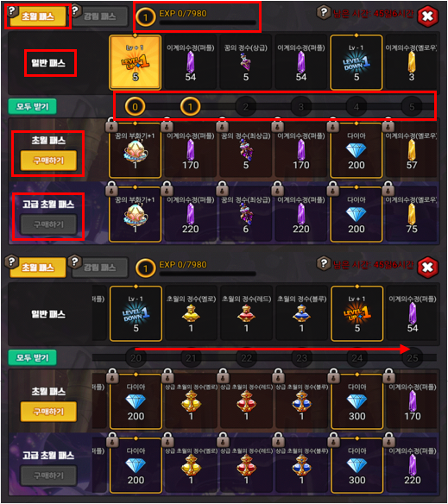Click the 꿈의 부화기+1 egg in 고급 초월 패스 row
Viewport: 448px width, 504px height.
(x=135, y=214)
